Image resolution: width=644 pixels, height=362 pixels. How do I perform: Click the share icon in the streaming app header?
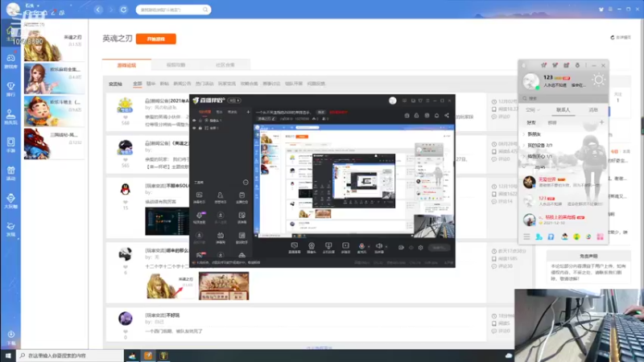[447, 116]
